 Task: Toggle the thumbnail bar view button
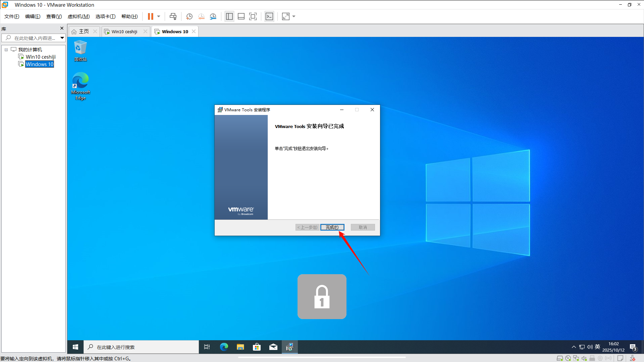(241, 16)
